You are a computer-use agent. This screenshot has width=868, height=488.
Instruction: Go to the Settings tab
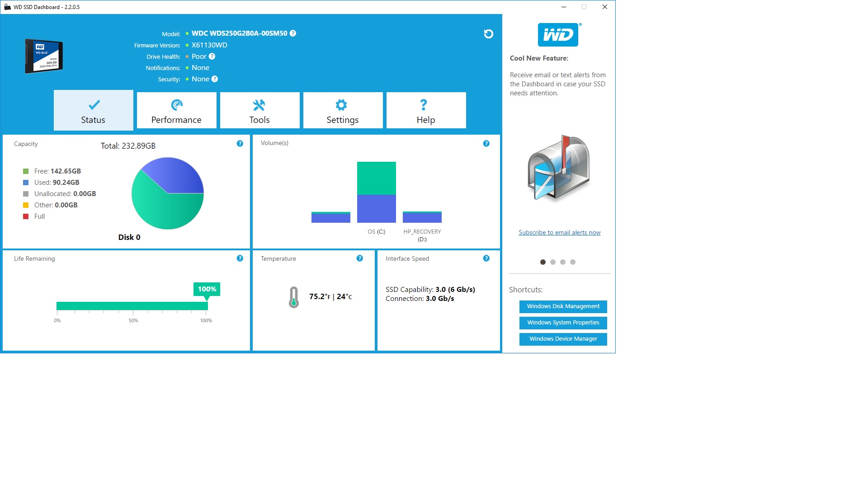click(x=343, y=111)
